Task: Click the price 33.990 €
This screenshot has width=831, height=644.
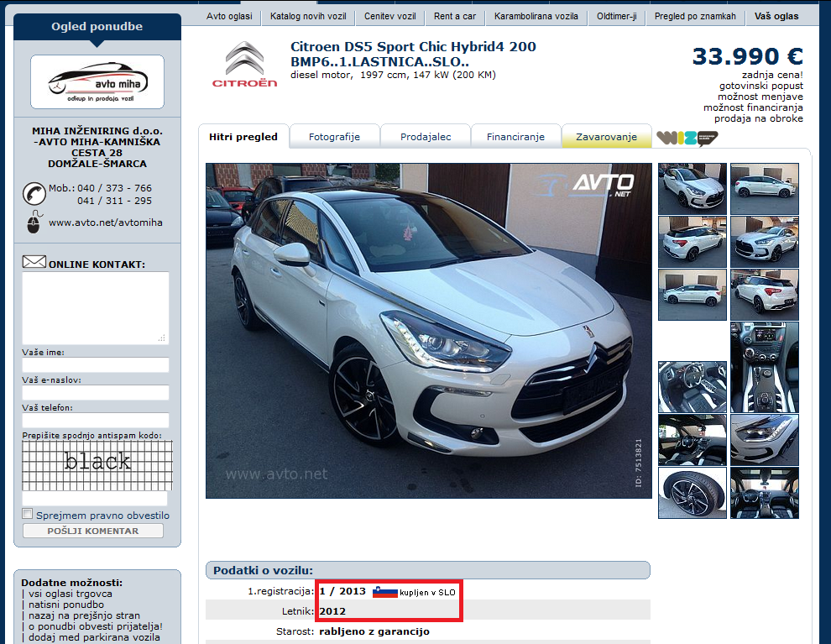Action: click(747, 56)
